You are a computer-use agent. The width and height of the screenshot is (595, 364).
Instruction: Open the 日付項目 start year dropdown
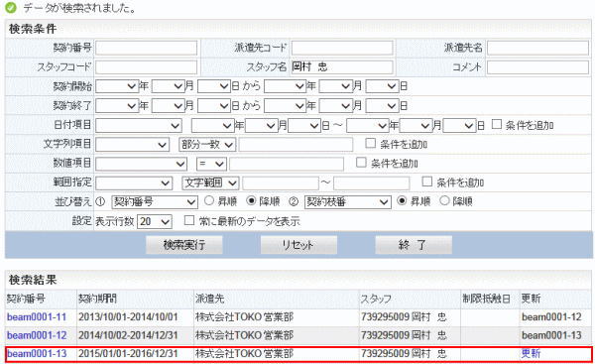pos(212,126)
